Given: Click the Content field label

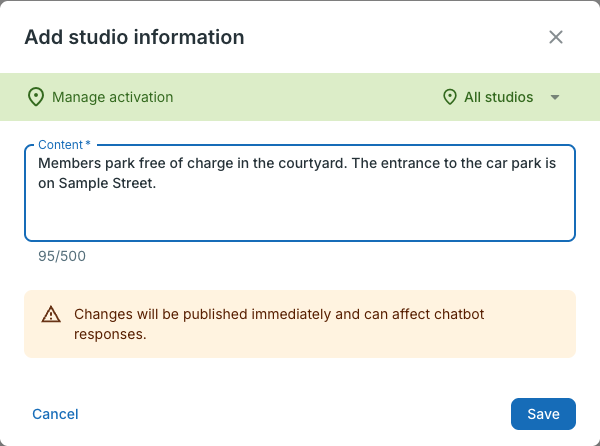Looking at the screenshot, I should coord(64,145).
